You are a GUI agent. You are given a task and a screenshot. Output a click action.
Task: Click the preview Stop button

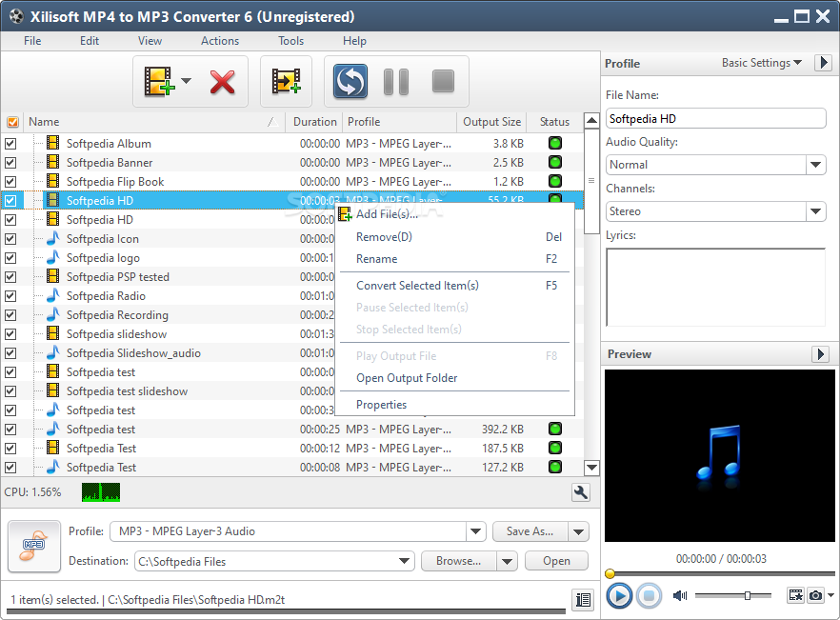pos(649,595)
